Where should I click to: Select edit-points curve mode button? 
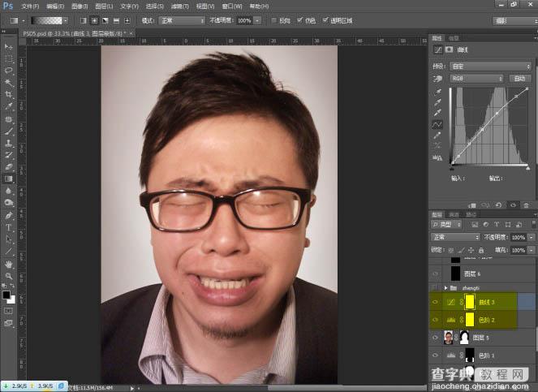click(x=437, y=124)
